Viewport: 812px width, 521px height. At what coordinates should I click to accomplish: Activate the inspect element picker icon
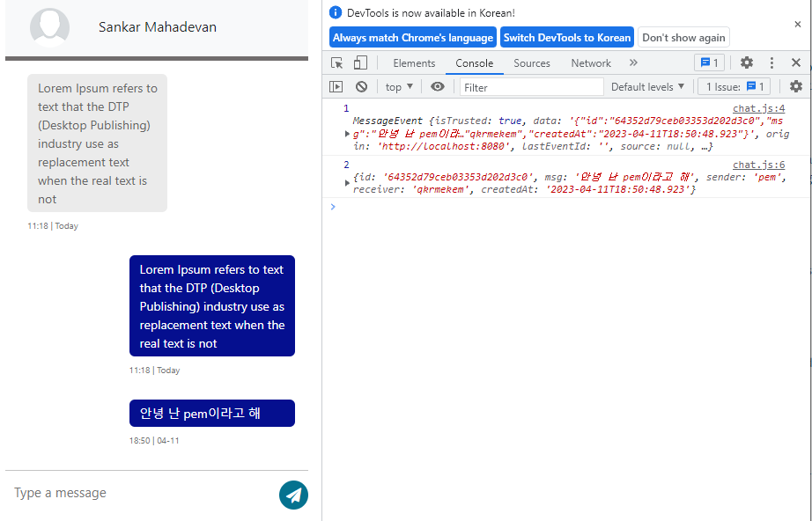pos(336,63)
